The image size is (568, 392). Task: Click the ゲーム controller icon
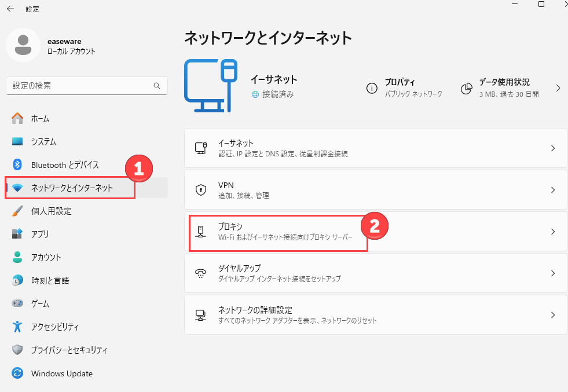tap(17, 303)
